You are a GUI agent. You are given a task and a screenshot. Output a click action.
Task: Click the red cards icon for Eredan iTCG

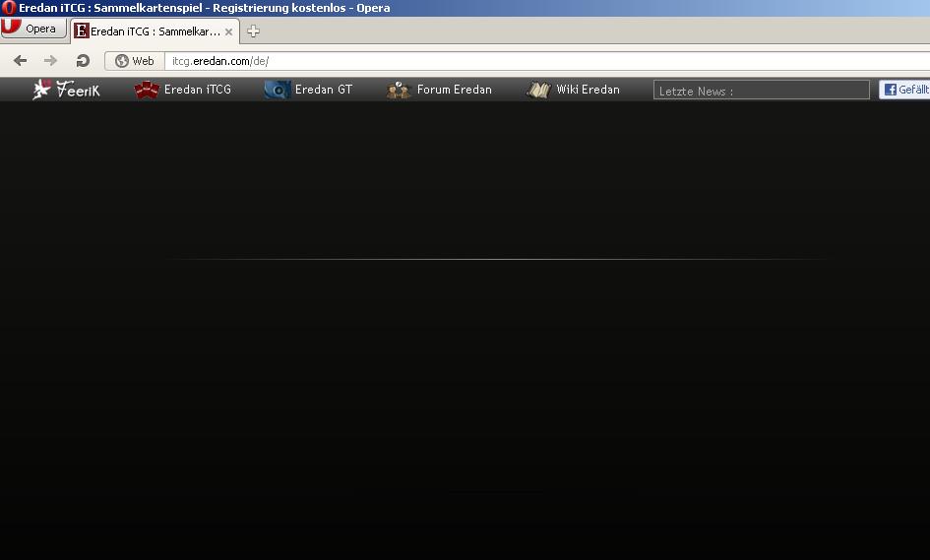pyautogui.click(x=147, y=90)
